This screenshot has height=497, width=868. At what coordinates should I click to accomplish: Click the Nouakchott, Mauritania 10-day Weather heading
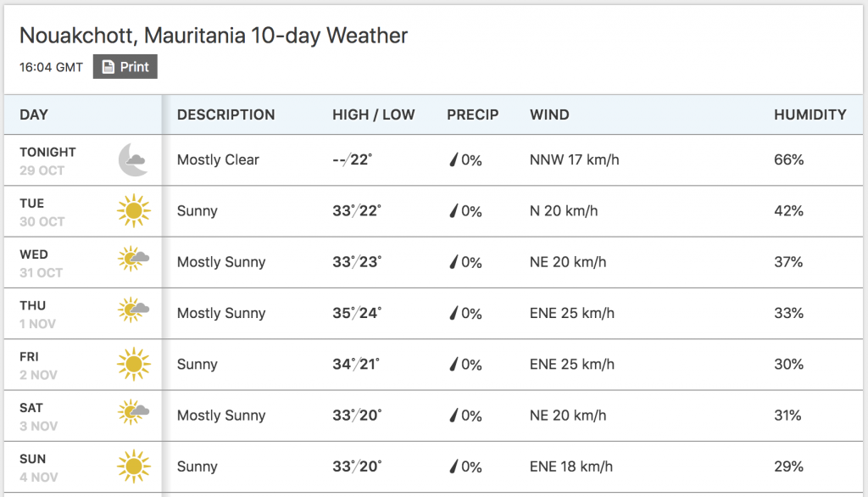point(214,36)
